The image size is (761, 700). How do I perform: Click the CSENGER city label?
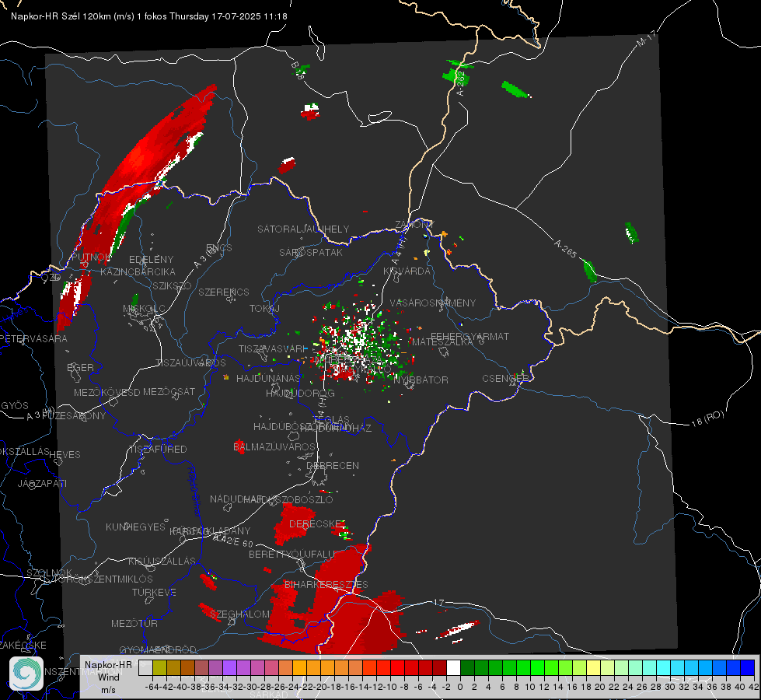pyautogui.click(x=505, y=379)
